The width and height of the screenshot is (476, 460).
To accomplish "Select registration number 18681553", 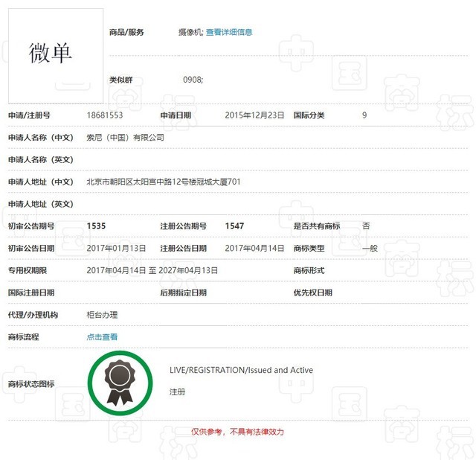I will [x=105, y=115].
